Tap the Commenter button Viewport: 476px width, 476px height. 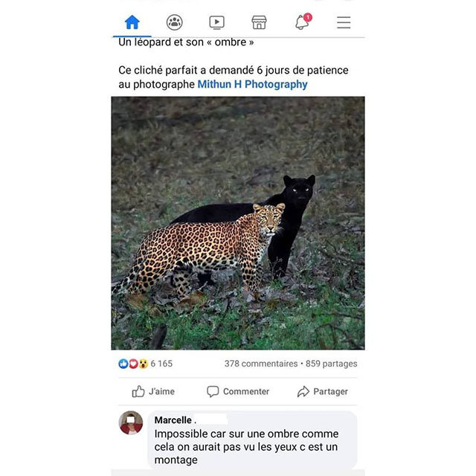point(238,391)
